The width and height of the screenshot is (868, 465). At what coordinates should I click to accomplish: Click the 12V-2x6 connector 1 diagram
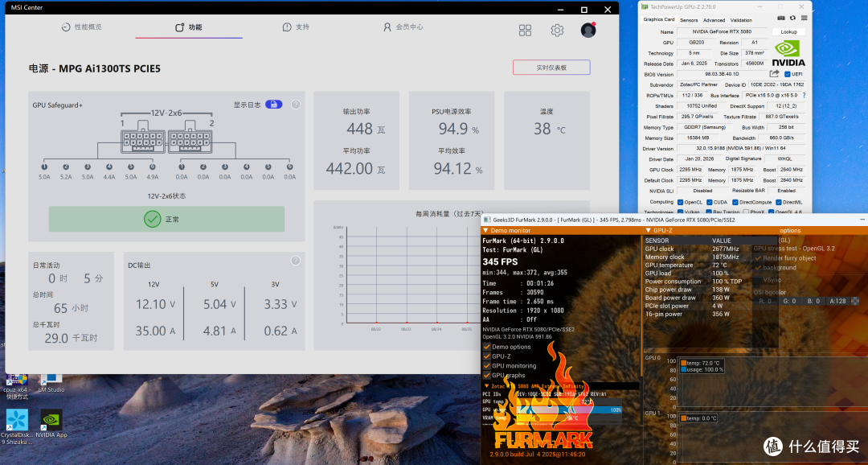click(143, 138)
